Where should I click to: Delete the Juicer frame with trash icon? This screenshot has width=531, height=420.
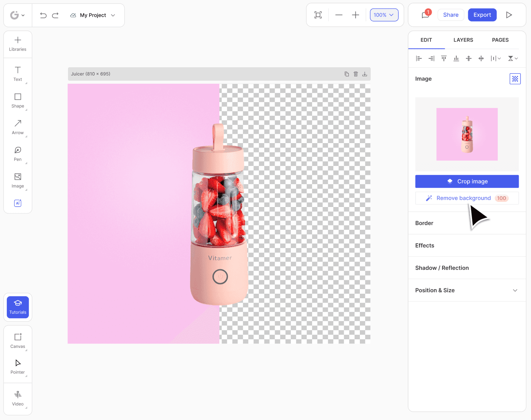click(356, 74)
